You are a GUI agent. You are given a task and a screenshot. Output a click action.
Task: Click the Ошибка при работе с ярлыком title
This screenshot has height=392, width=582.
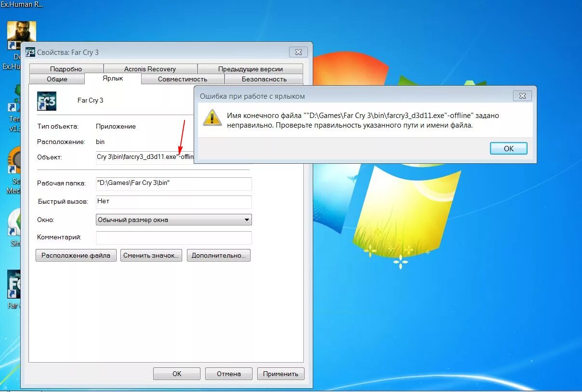pyautogui.click(x=252, y=96)
